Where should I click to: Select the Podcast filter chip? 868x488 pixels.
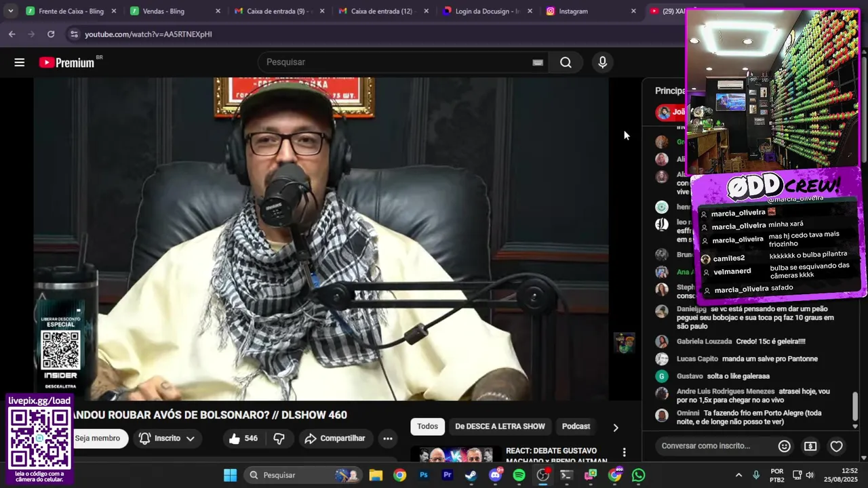point(576,426)
